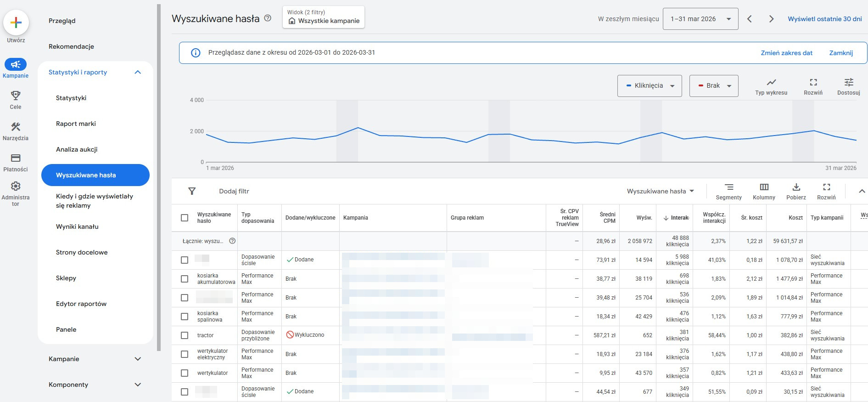Screen dimensions: 868x402
Task: Click the Cele trophy icon
Action: (16, 96)
